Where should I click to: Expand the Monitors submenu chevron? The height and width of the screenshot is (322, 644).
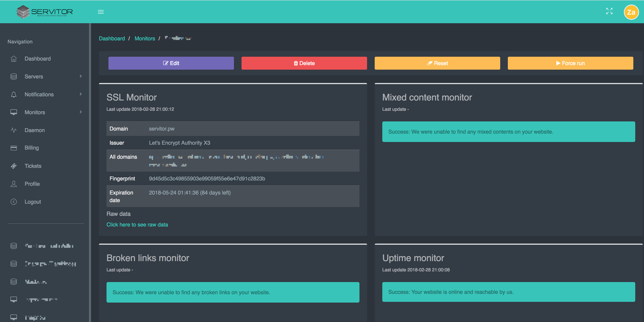(x=80, y=112)
